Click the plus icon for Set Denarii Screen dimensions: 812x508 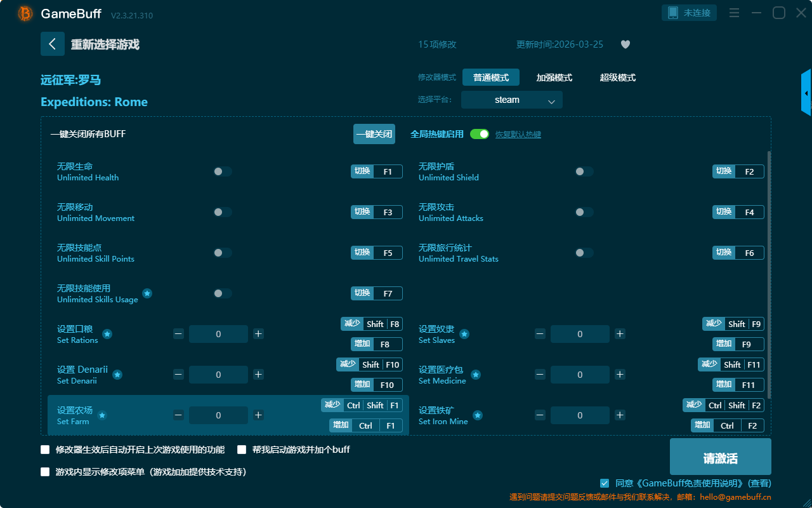click(258, 375)
